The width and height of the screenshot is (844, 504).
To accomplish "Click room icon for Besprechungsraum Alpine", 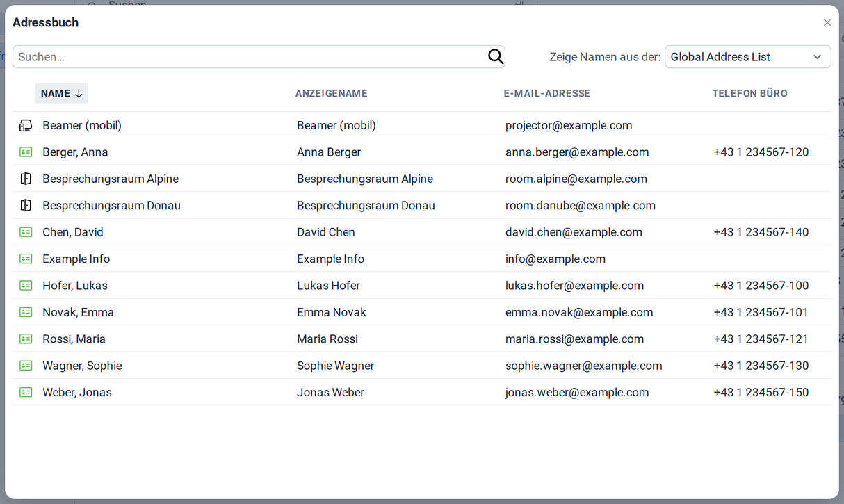I will tap(26, 179).
